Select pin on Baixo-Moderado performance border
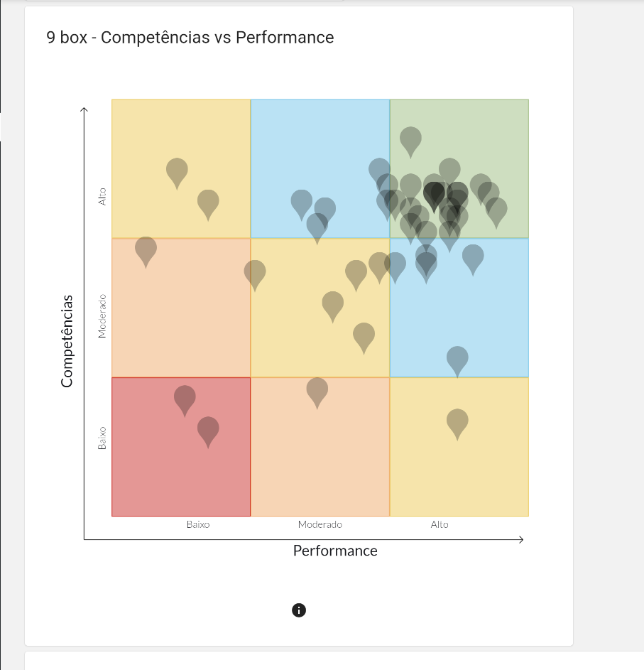The width and height of the screenshot is (644, 670). point(255,271)
